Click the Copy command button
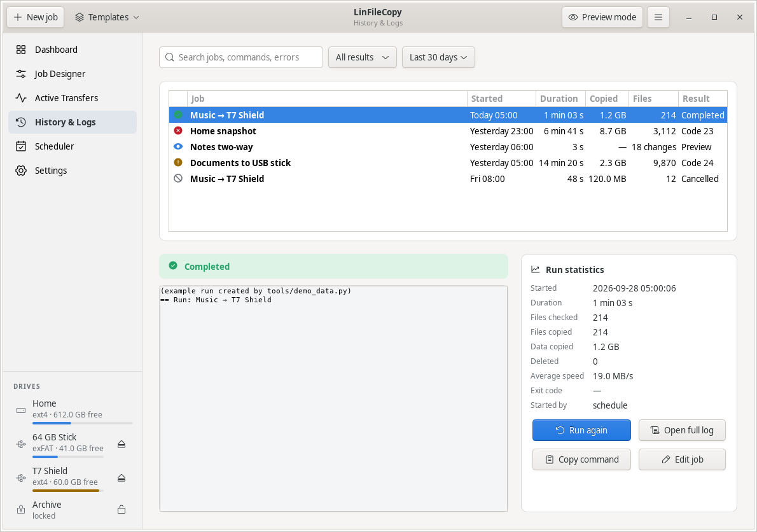757x532 pixels. tap(581, 459)
